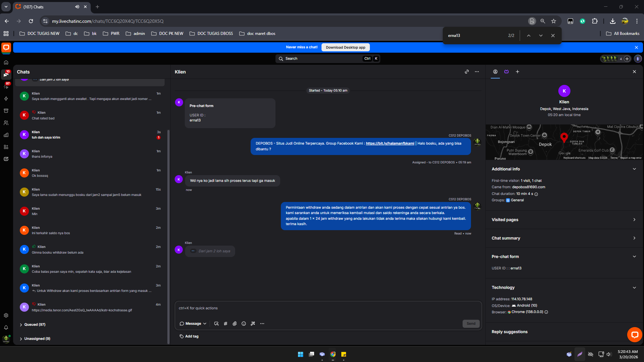Attach a file using the paperclip icon
Screen dimensions: 644x362
[x=234, y=324]
